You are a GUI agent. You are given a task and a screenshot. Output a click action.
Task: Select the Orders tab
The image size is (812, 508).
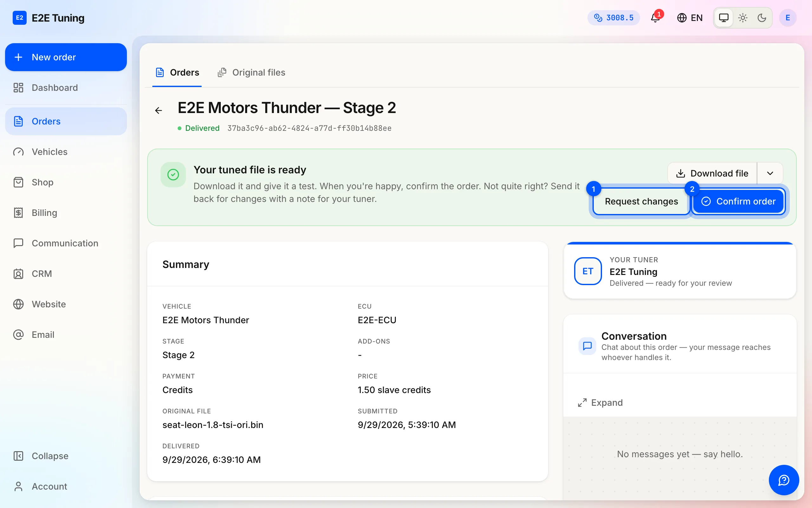tap(177, 73)
